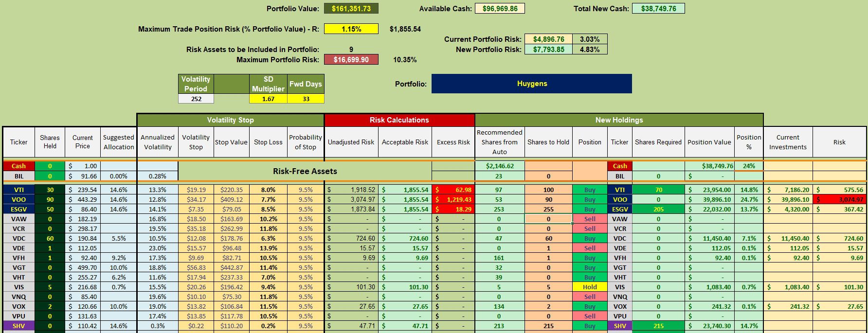The image size is (868, 333).
Task: Click the Total New Cash cell $38,749.76
Action: [658, 8]
